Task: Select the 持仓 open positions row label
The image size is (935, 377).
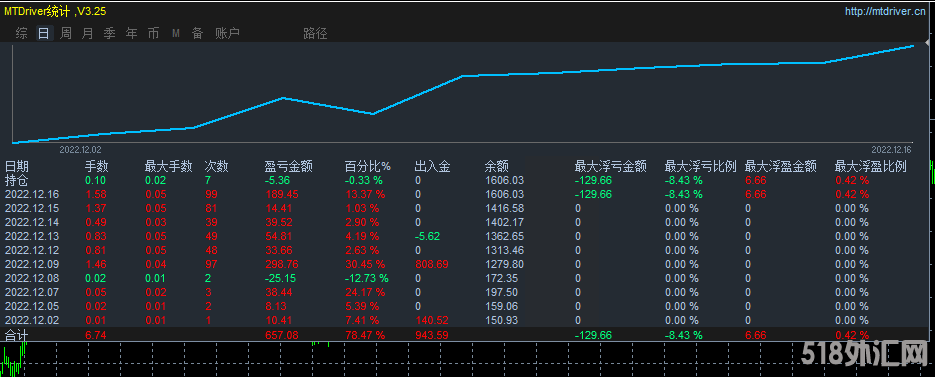Action: coord(17,180)
